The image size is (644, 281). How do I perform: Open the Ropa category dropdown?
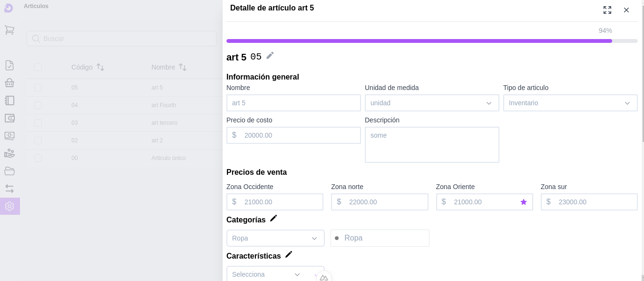275,238
